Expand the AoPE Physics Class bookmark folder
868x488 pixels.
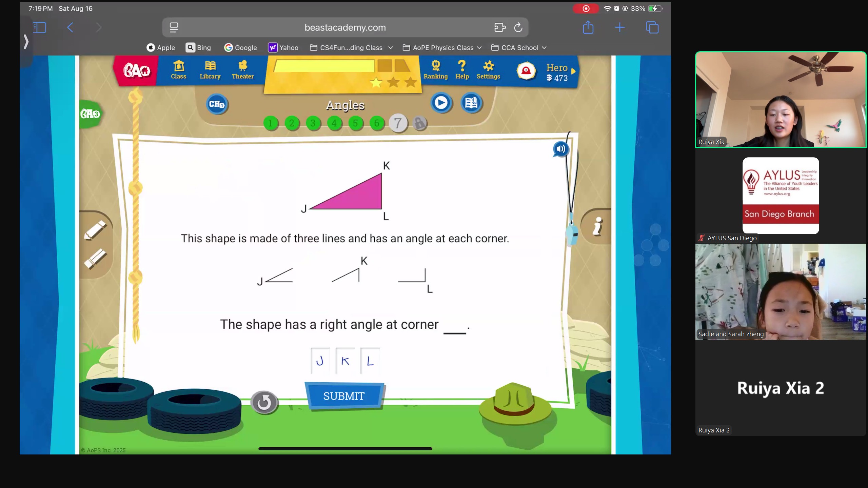coord(442,48)
